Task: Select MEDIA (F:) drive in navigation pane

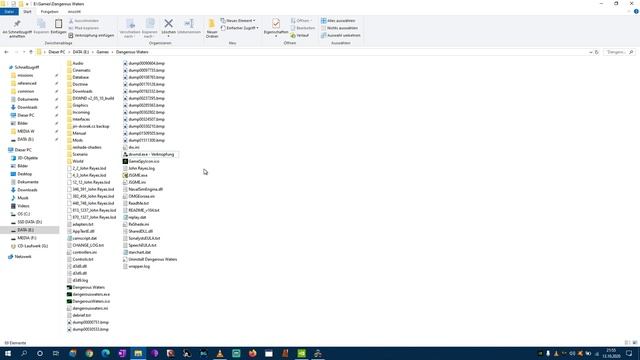Action: [x=27, y=238]
